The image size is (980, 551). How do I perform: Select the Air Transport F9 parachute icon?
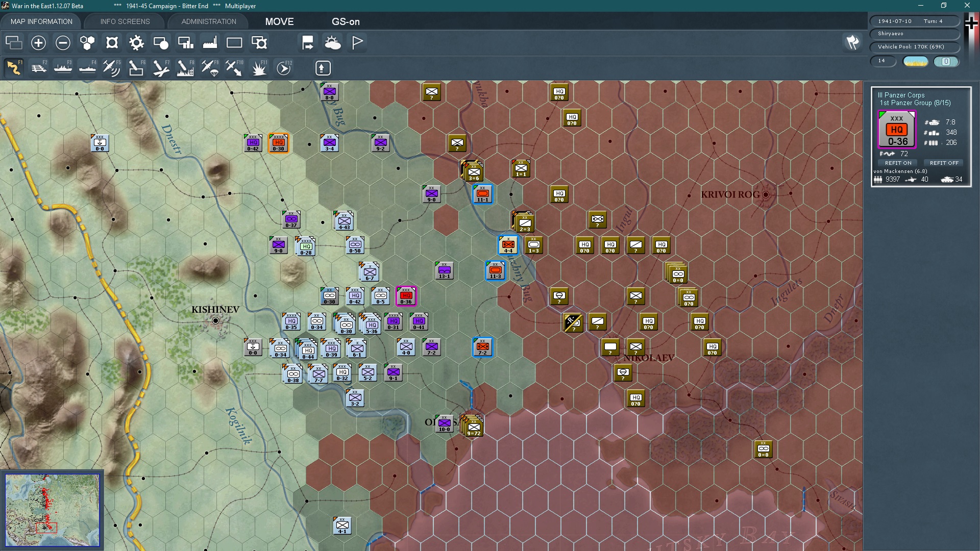tap(210, 68)
